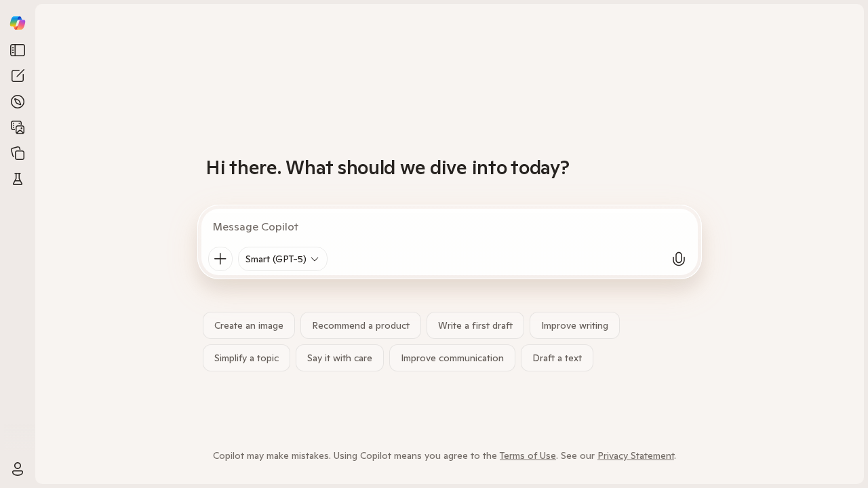Click Write a first draft
The height and width of the screenshot is (488, 868).
pos(475,325)
